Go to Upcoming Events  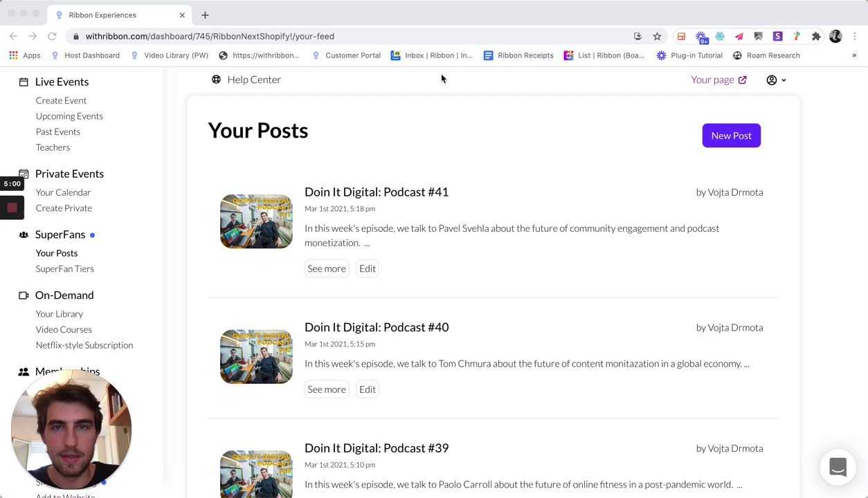(x=69, y=116)
